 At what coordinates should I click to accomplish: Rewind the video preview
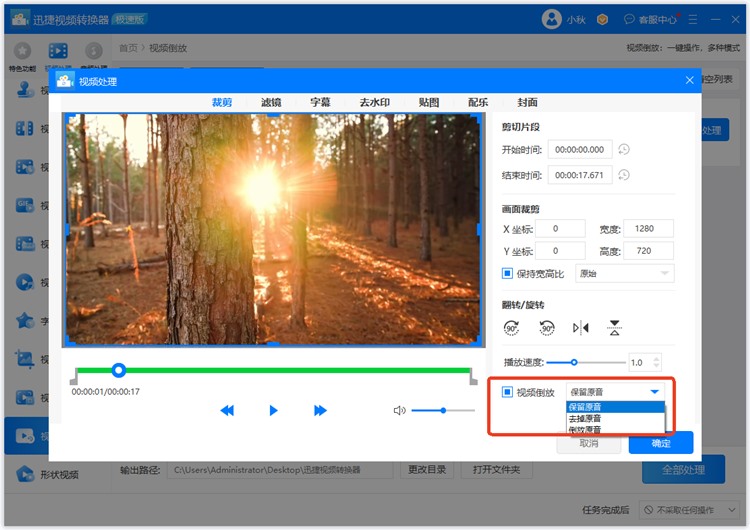pyautogui.click(x=227, y=410)
